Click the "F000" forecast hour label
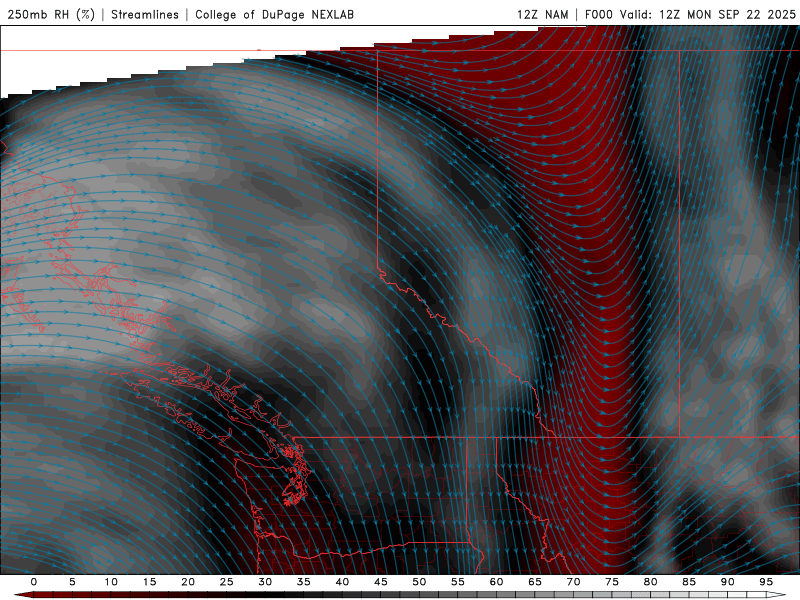This screenshot has height=600, width=800. coord(599,14)
